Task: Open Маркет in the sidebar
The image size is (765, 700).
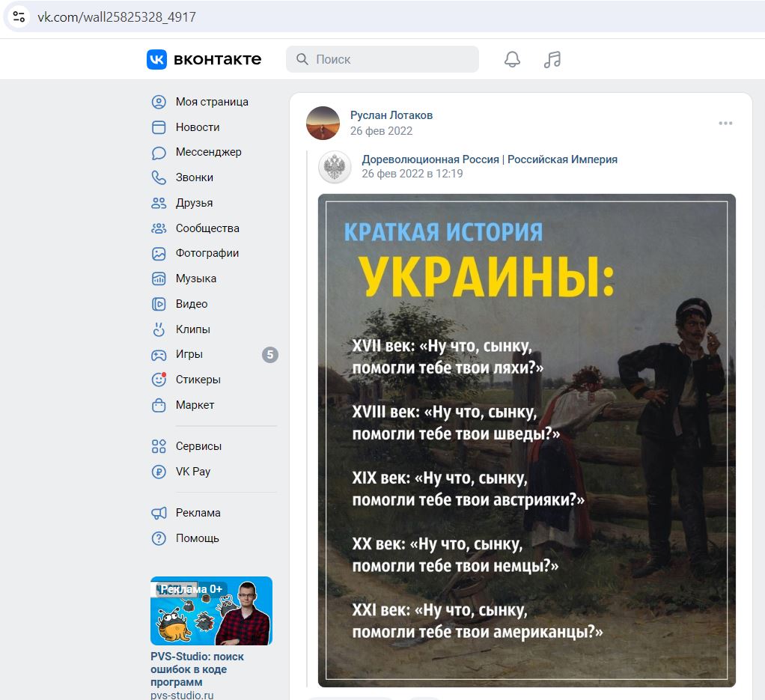Action: pos(195,405)
